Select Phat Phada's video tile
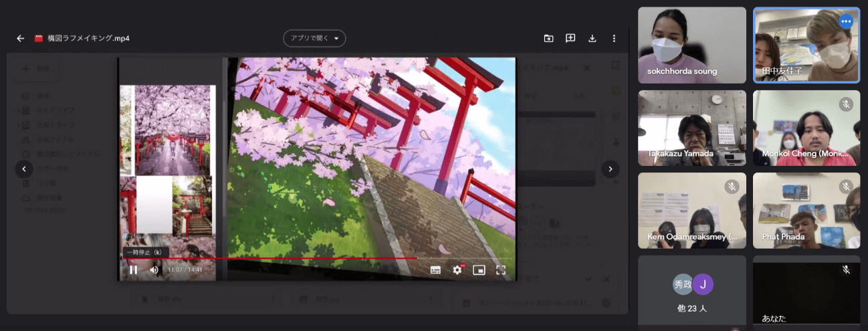This screenshot has width=868, height=331. (806, 211)
